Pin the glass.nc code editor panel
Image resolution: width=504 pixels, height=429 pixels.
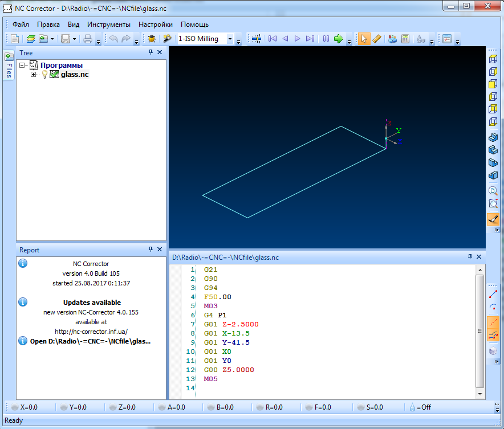tap(470, 256)
